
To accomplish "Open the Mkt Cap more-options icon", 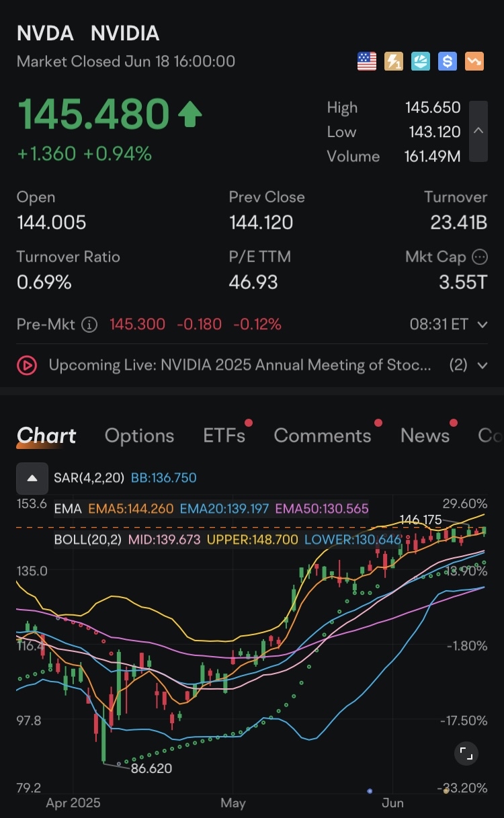I will (x=480, y=256).
